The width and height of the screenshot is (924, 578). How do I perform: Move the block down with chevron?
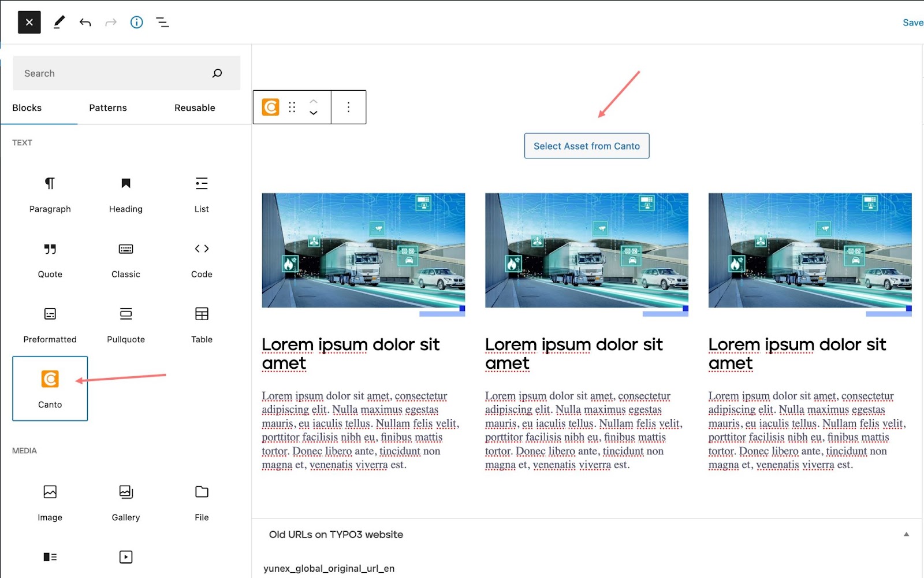point(314,113)
